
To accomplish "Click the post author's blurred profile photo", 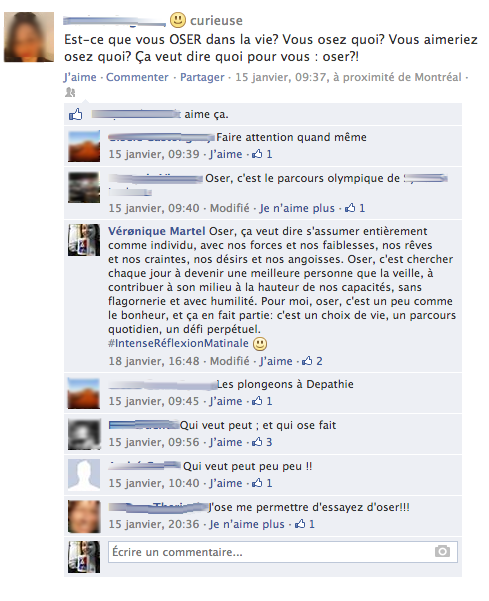I will pyautogui.click(x=29, y=37).
